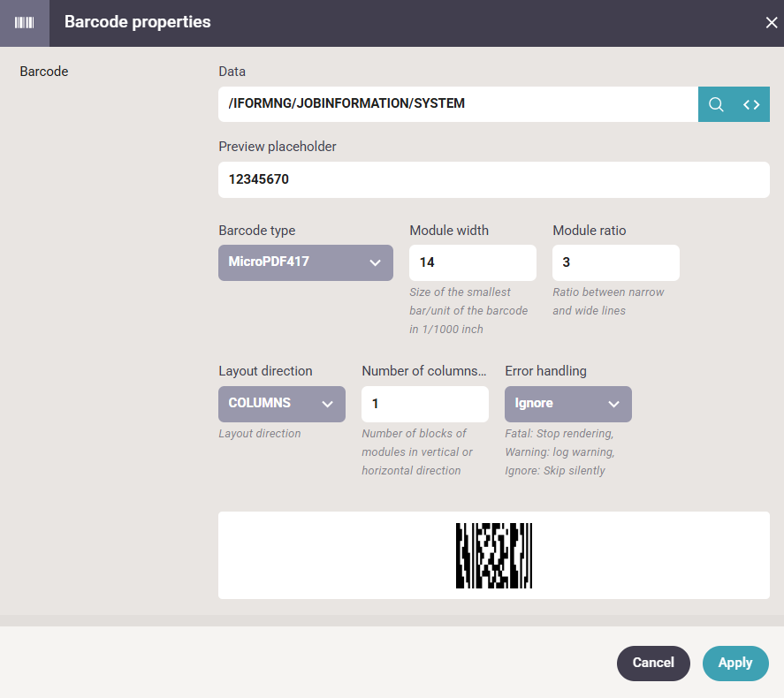Click the Module ratio input box

615,262
